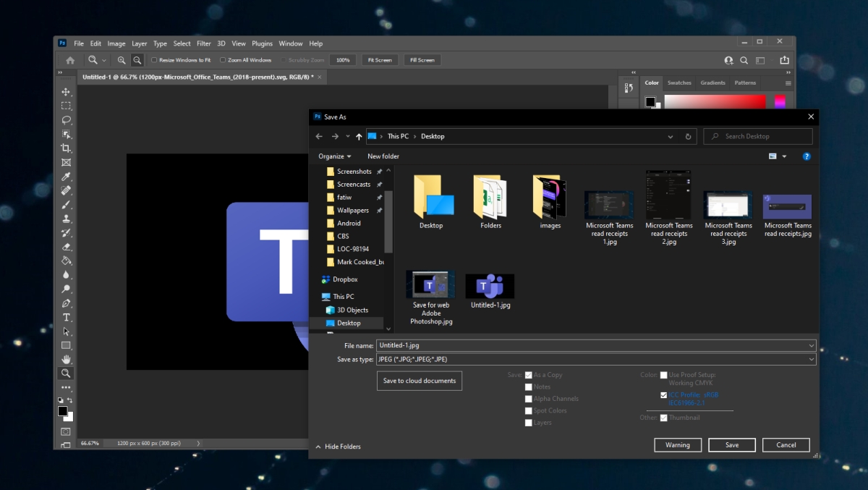This screenshot has width=868, height=490.
Task: Expand the File name history dropdown
Action: (x=811, y=345)
